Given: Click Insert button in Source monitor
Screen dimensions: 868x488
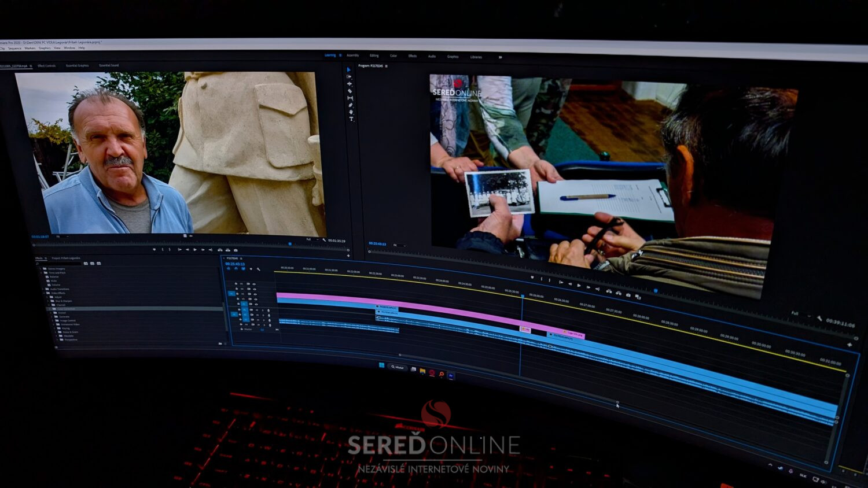Looking at the screenshot, I should (x=220, y=250).
